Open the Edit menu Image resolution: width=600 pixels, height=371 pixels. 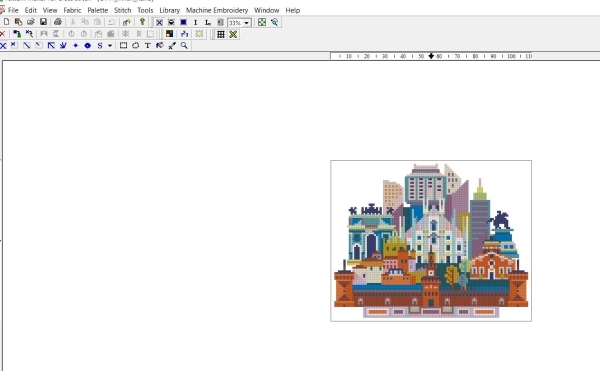click(x=31, y=10)
